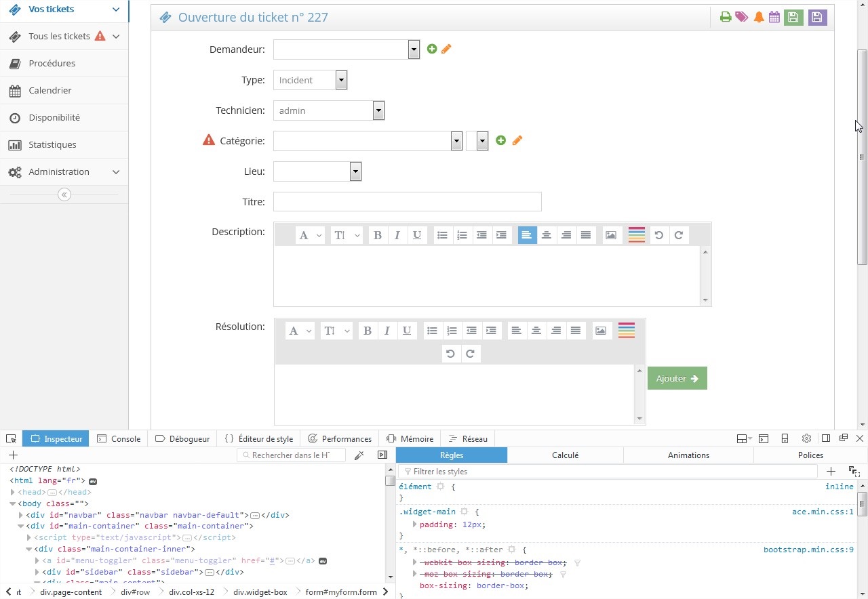868x599 pixels.
Task: Edit the category with the orange pencil
Action: 517,140
